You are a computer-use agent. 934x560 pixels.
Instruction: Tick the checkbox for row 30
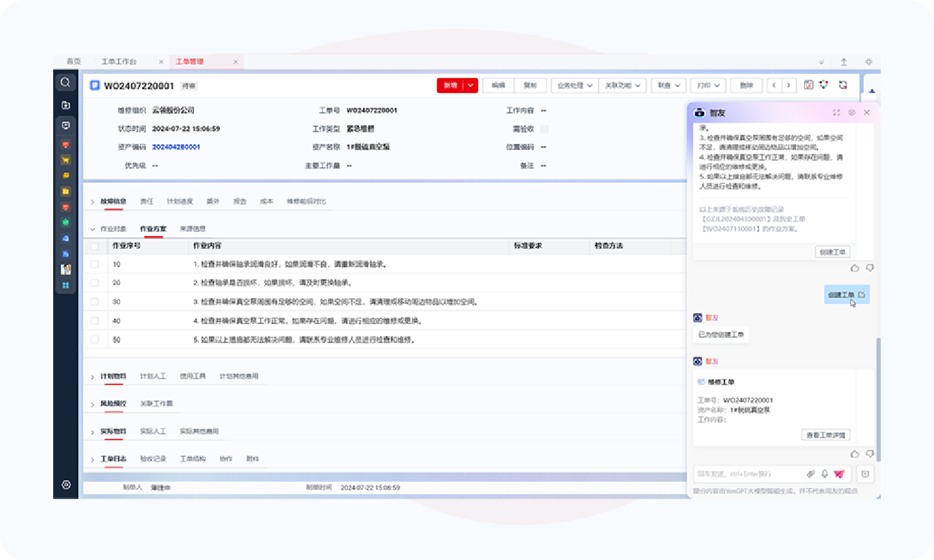pyautogui.click(x=95, y=302)
